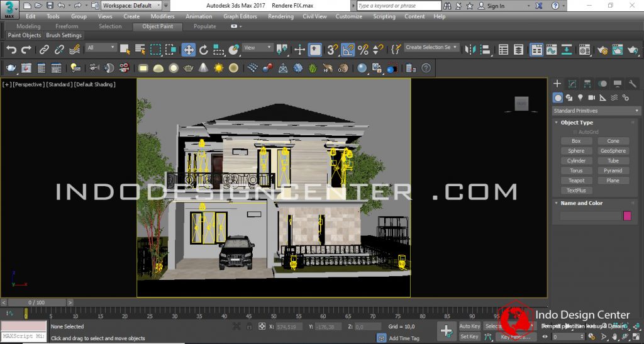Toggle Auto Key animation mode
644x344 pixels.
pos(469,326)
